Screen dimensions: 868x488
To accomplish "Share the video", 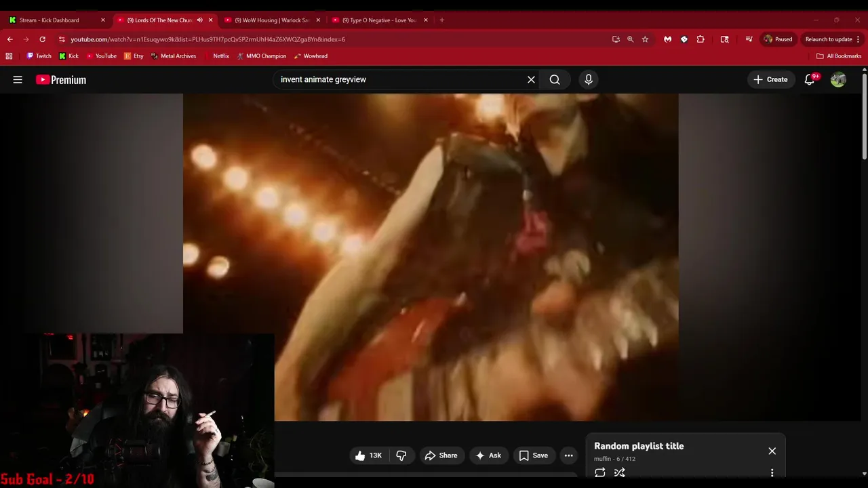I will 441,455.
